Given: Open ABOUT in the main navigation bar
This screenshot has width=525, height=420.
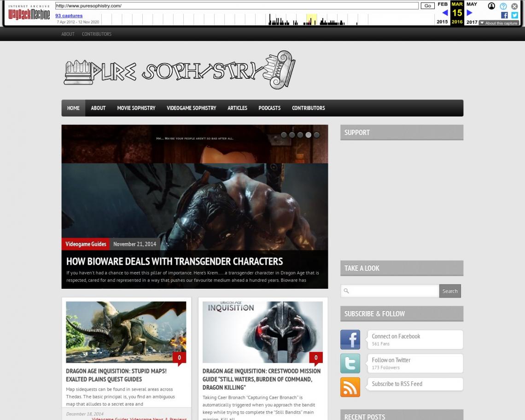Looking at the screenshot, I should pyautogui.click(x=98, y=108).
